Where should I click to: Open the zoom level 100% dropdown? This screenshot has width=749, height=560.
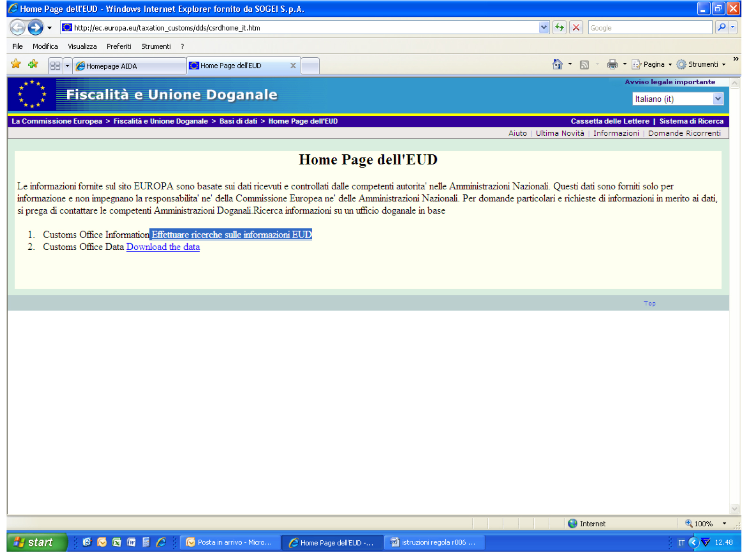point(724,524)
